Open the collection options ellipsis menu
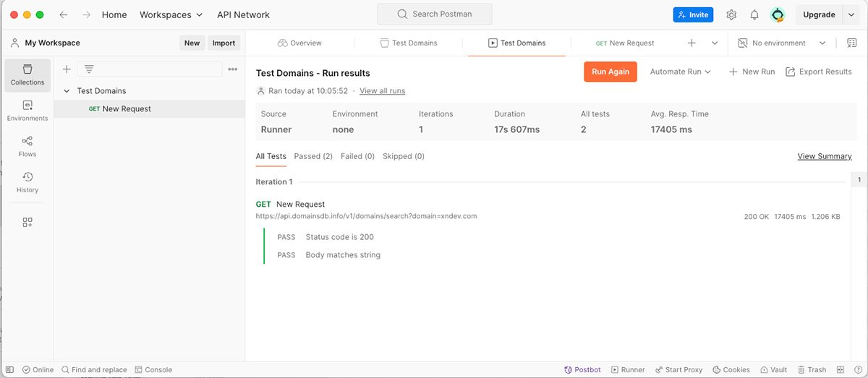Image resolution: width=868 pixels, height=378 pixels. 232,69
